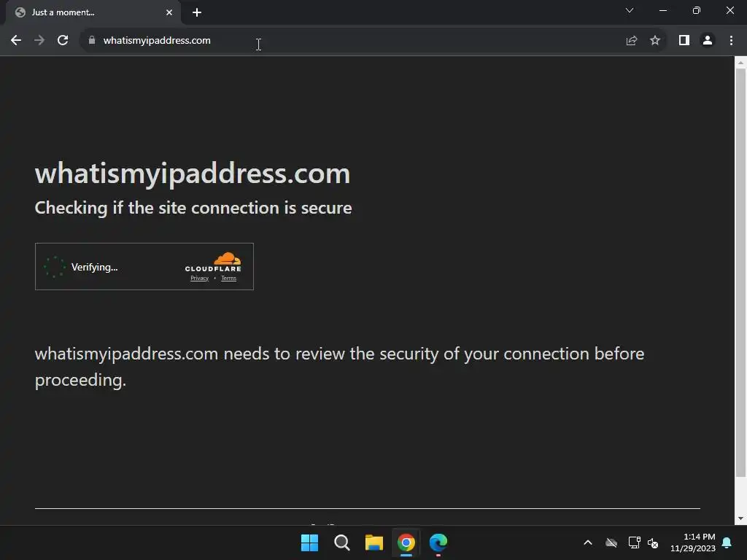This screenshot has height=560, width=747.
Task: Open the Chrome side panel
Action: (x=684, y=41)
